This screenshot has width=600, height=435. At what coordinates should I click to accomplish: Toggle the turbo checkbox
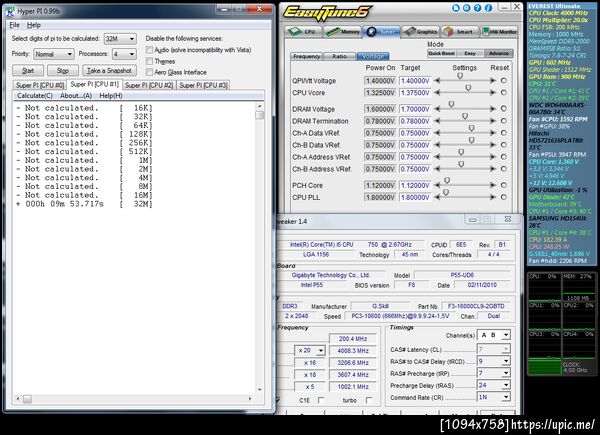tap(369, 400)
